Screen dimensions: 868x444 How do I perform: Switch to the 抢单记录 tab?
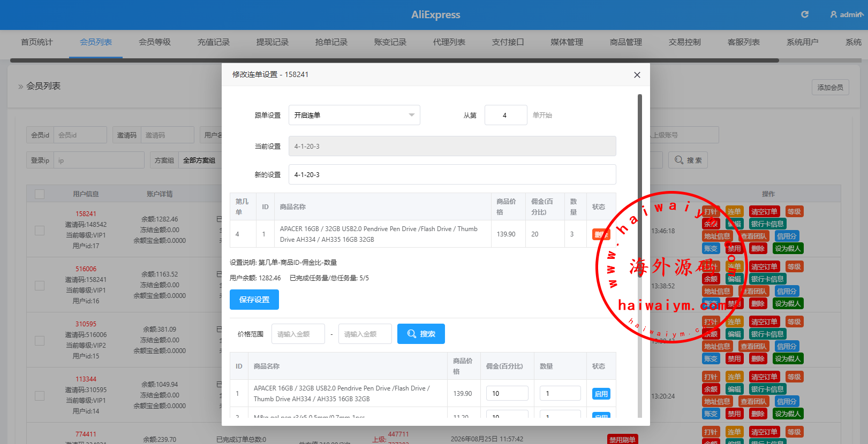331,42
